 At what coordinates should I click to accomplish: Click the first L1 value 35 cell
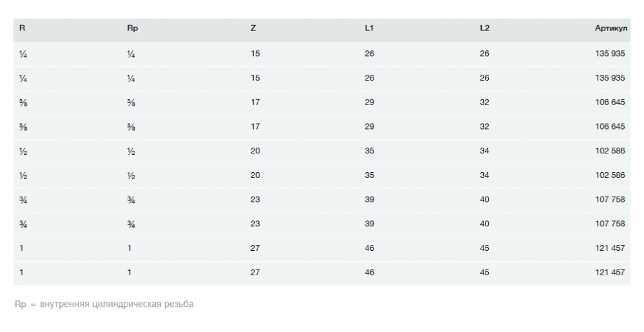(369, 151)
